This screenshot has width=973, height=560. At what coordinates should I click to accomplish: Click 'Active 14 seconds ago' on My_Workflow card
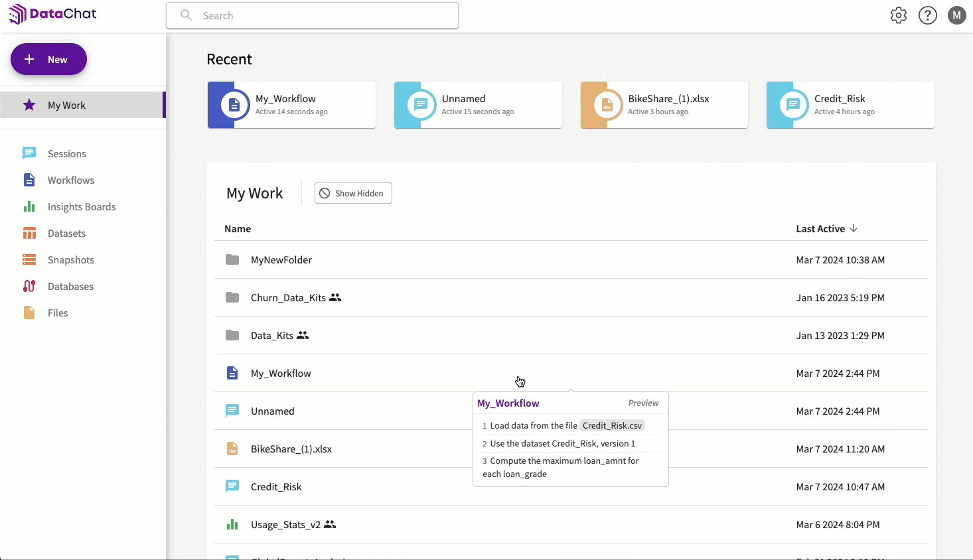(x=291, y=111)
